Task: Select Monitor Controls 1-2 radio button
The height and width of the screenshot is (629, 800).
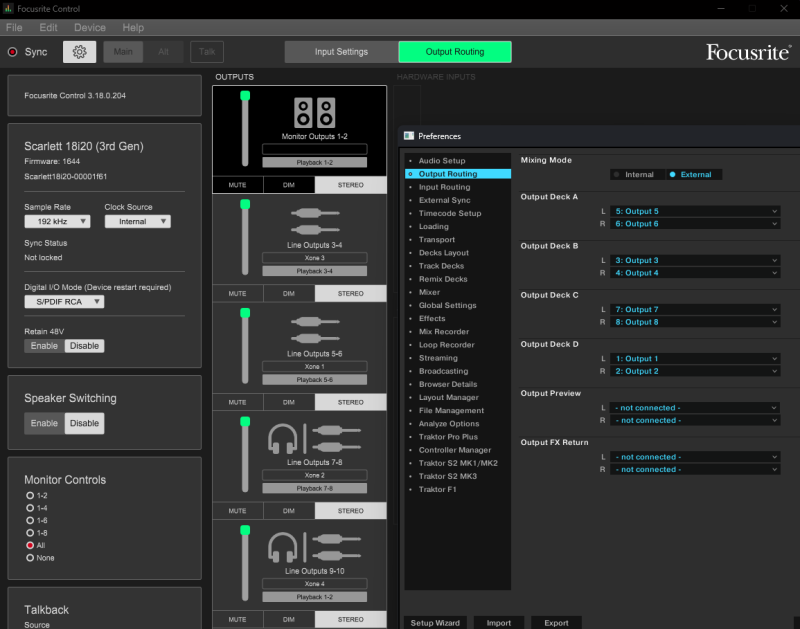Action: (x=30, y=495)
